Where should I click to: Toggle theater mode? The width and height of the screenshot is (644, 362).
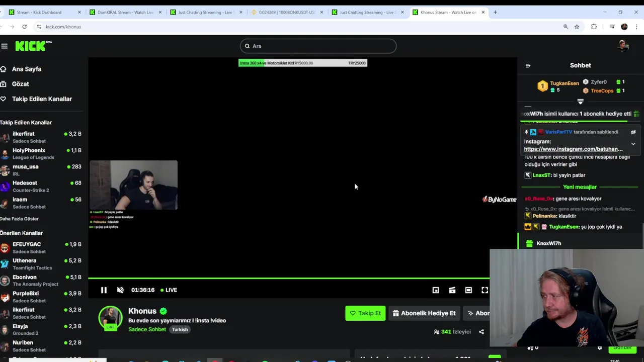click(468, 290)
